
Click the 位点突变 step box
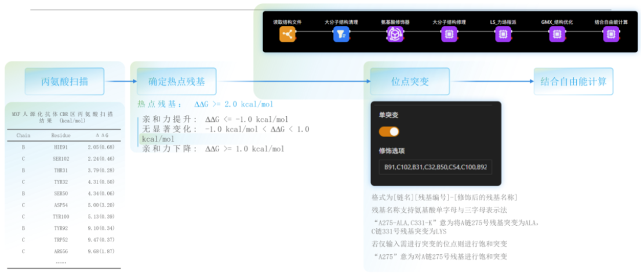click(410, 82)
